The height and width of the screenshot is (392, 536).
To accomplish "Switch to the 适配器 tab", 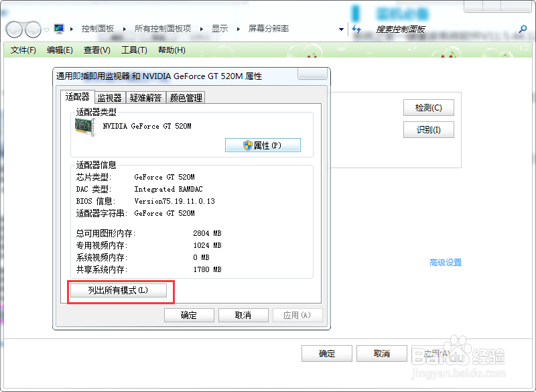I will click(77, 96).
